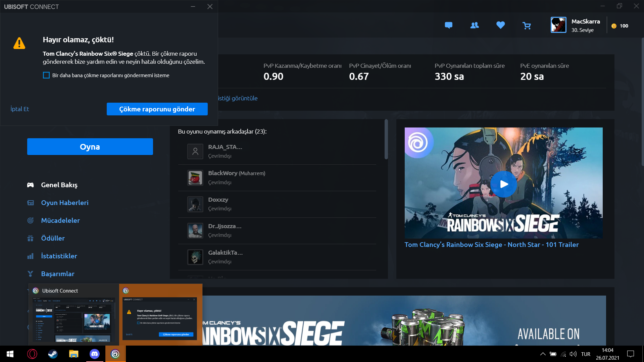
Task: Minimize the crash report dialog
Action: 193,7
